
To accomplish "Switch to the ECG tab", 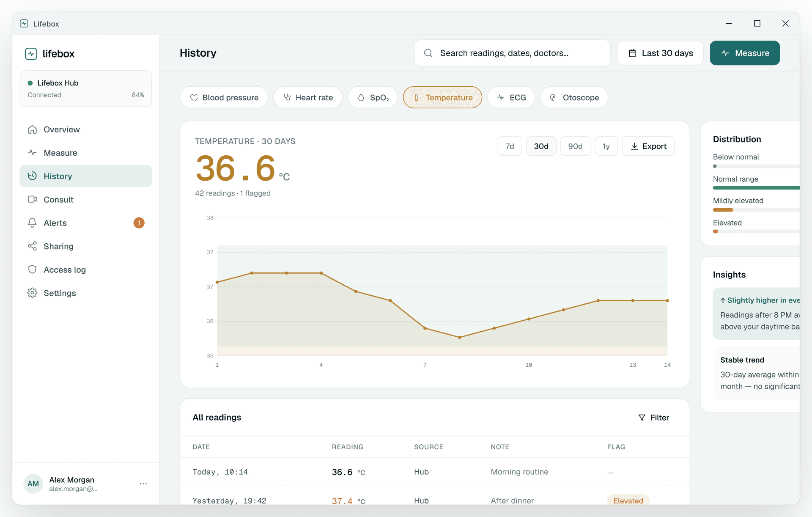I will [511, 97].
